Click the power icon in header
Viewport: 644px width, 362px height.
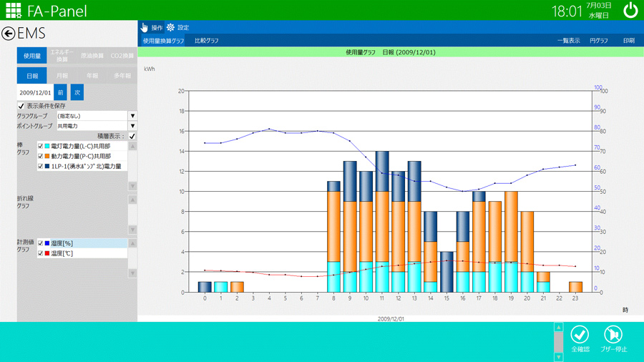click(630, 10)
